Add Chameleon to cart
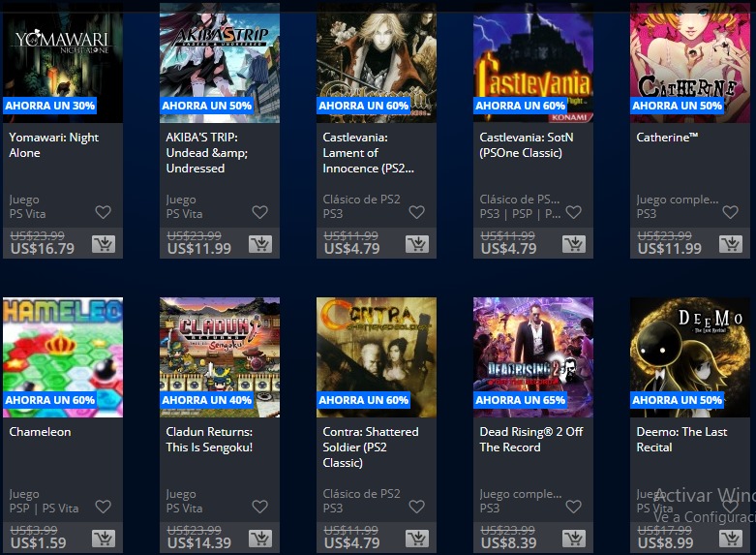756x555 pixels. pos(104,539)
